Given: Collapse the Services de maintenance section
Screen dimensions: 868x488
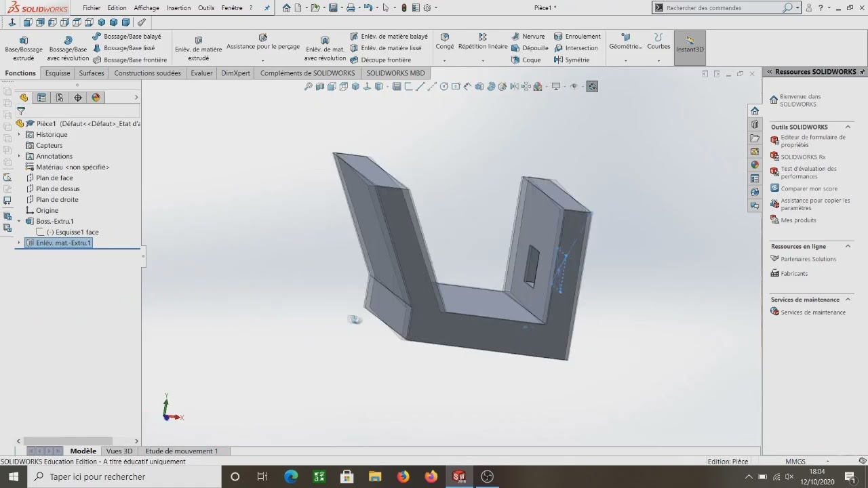Looking at the screenshot, I should pyautogui.click(x=848, y=299).
